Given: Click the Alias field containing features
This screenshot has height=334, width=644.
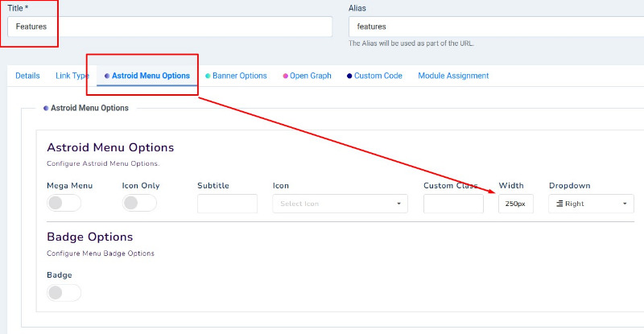Looking at the screenshot, I should pos(496,27).
